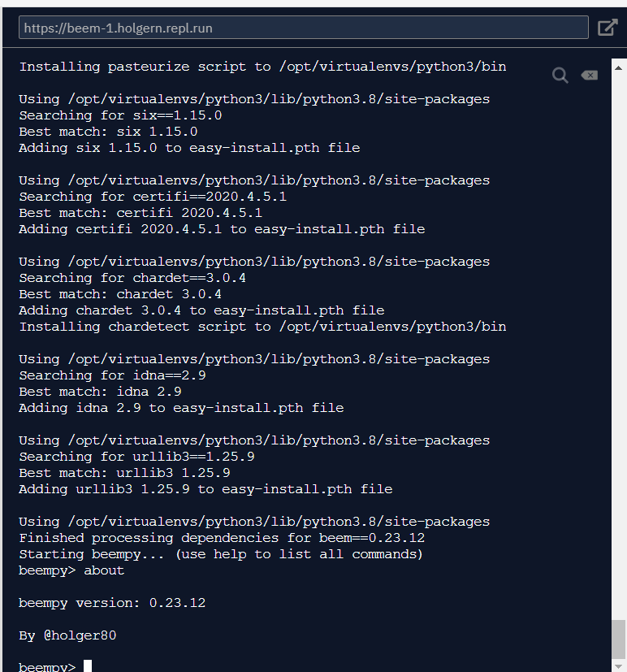Click the 'By @holger80' credit line
Image resolution: width=627 pixels, height=672 pixels.
(x=67, y=635)
